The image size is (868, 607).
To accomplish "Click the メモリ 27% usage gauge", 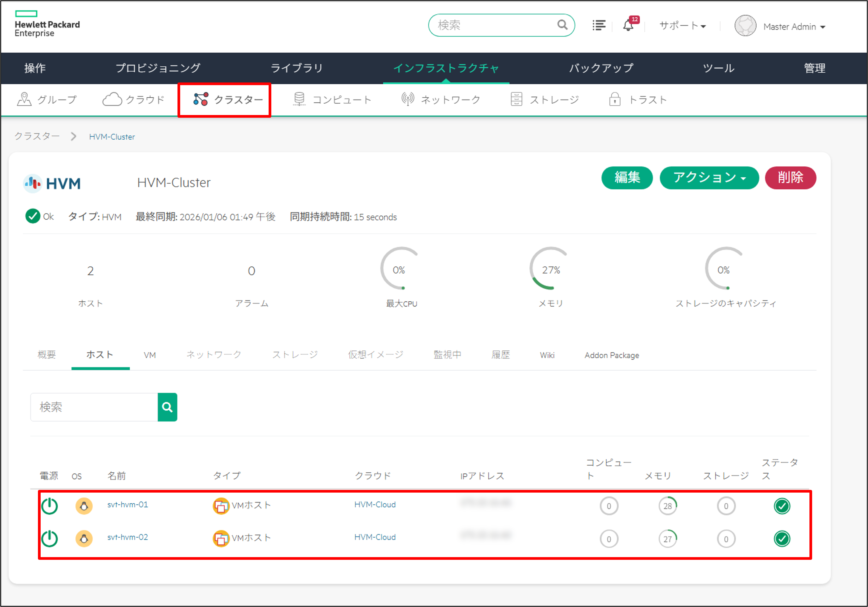I will tap(550, 269).
